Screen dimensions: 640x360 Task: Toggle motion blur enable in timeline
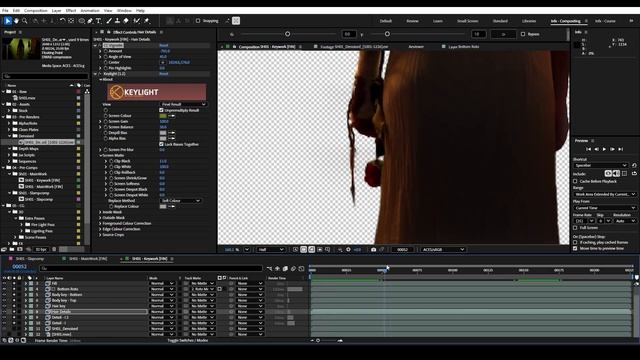click(293, 269)
